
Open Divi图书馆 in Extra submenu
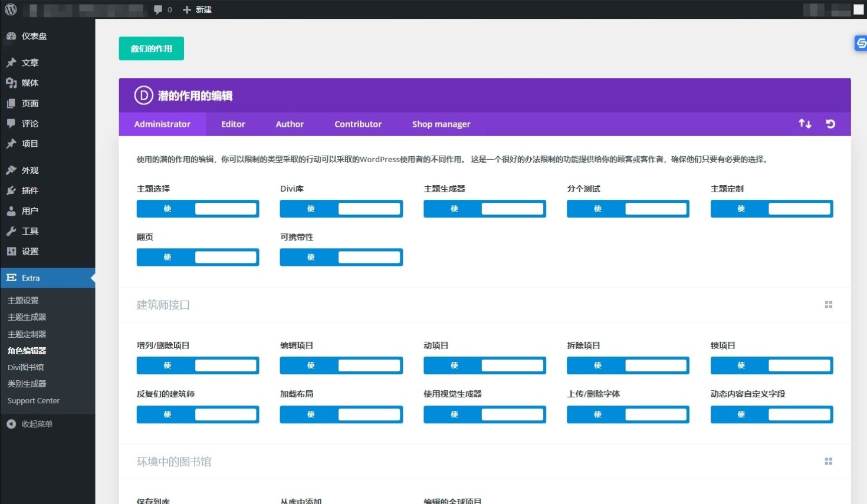(25, 367)
